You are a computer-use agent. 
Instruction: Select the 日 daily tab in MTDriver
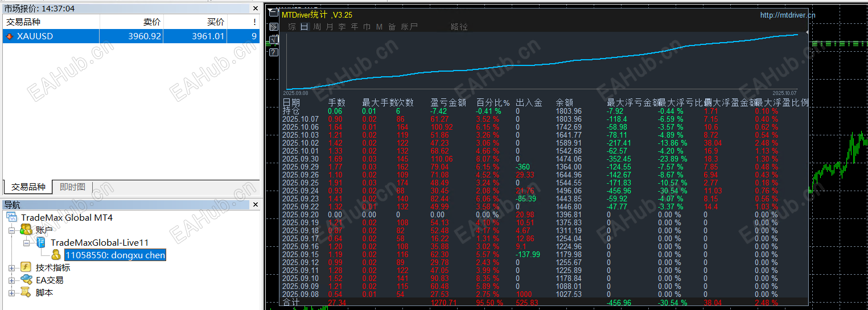pos(305,27)
